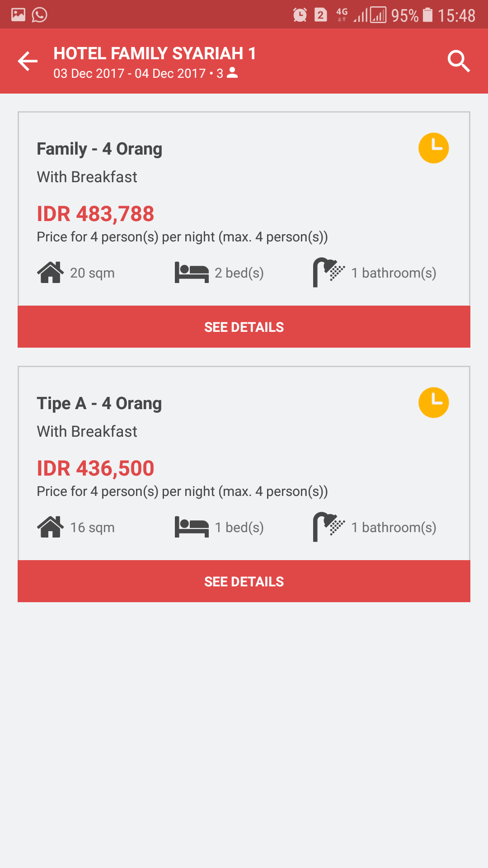
Task: Tap the clock icon on Tipe A room
Action: pos(433,402)
